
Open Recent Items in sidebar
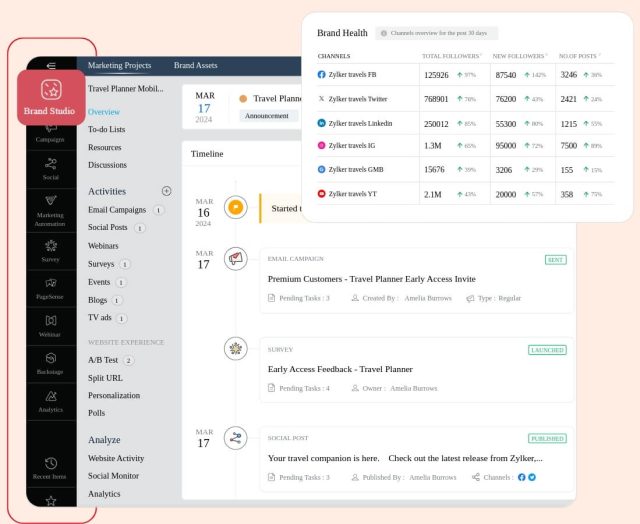(x=51, y=466)
